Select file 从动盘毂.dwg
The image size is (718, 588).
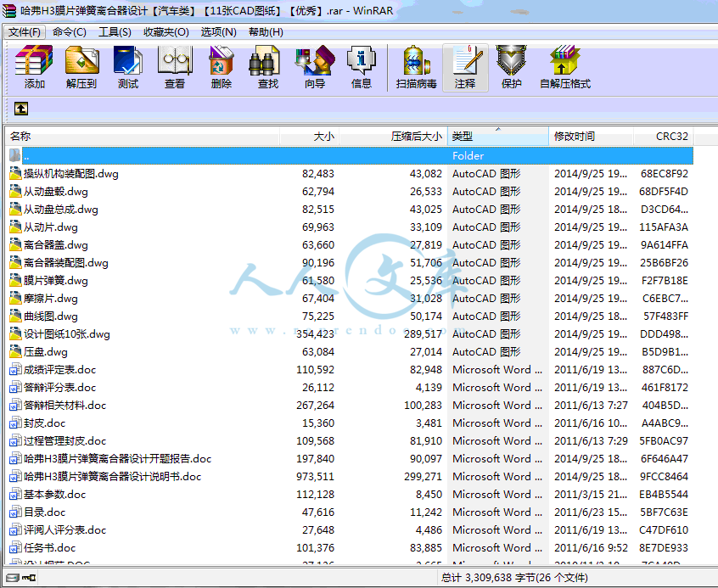tap(351, 192)
